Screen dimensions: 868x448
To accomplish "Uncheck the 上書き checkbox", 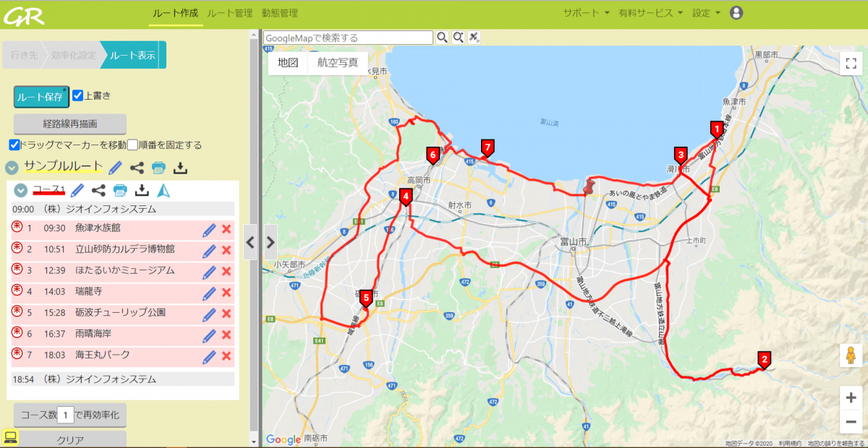I will click(x=78, y=95).
